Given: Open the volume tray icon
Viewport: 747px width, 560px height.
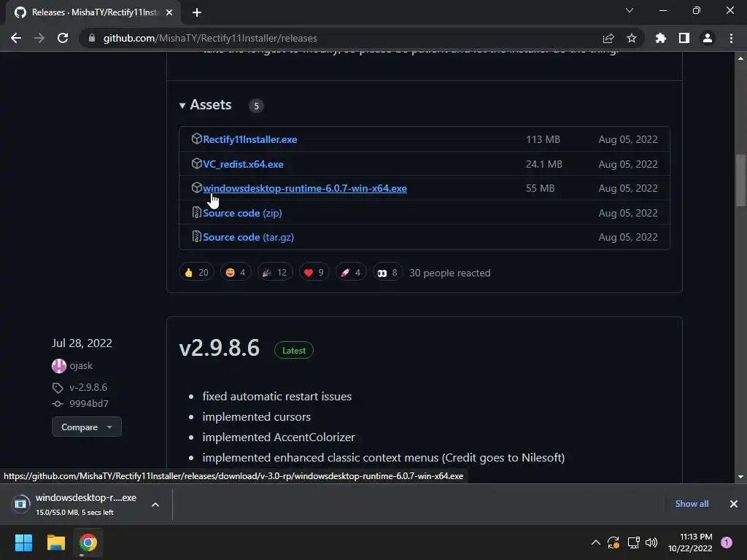Looking at the screenshot, I should click(x=651, y=542).
